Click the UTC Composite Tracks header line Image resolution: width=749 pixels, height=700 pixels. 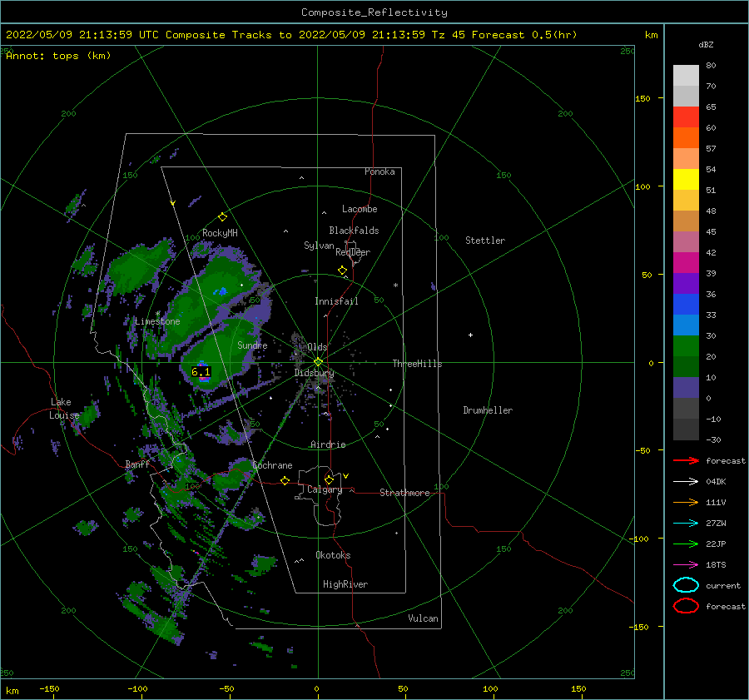[291, 35]
